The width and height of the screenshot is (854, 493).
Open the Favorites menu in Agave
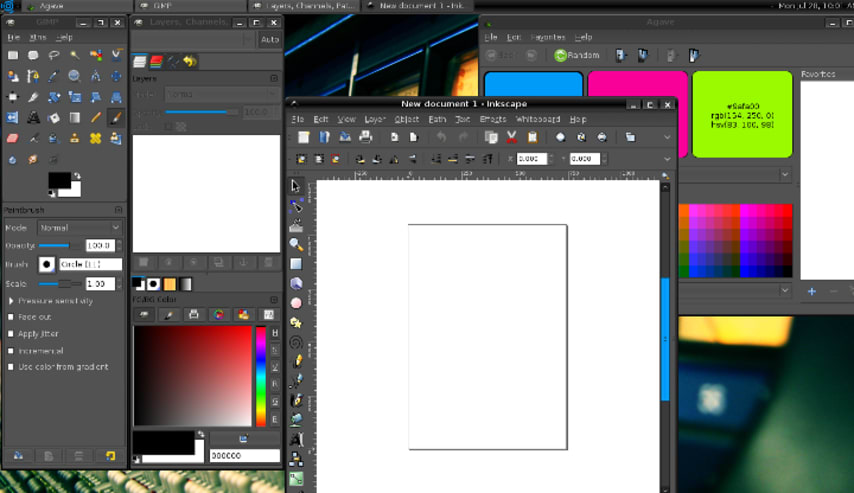tap(548, 37)
